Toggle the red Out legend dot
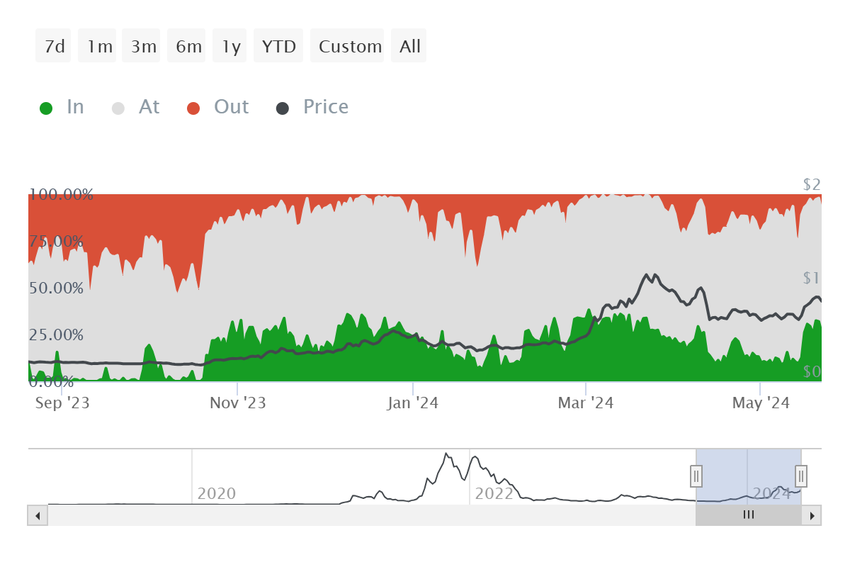 tap(194, 108)
